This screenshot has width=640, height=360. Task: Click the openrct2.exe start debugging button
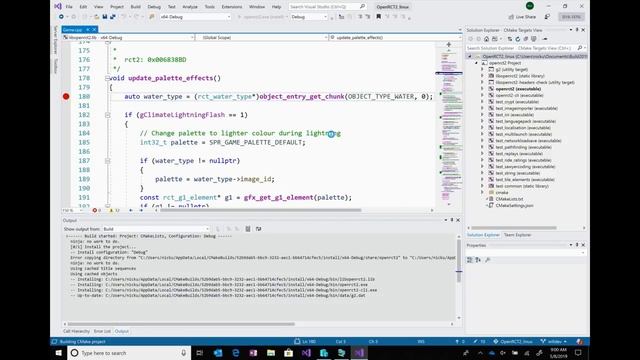pos(262,17)
